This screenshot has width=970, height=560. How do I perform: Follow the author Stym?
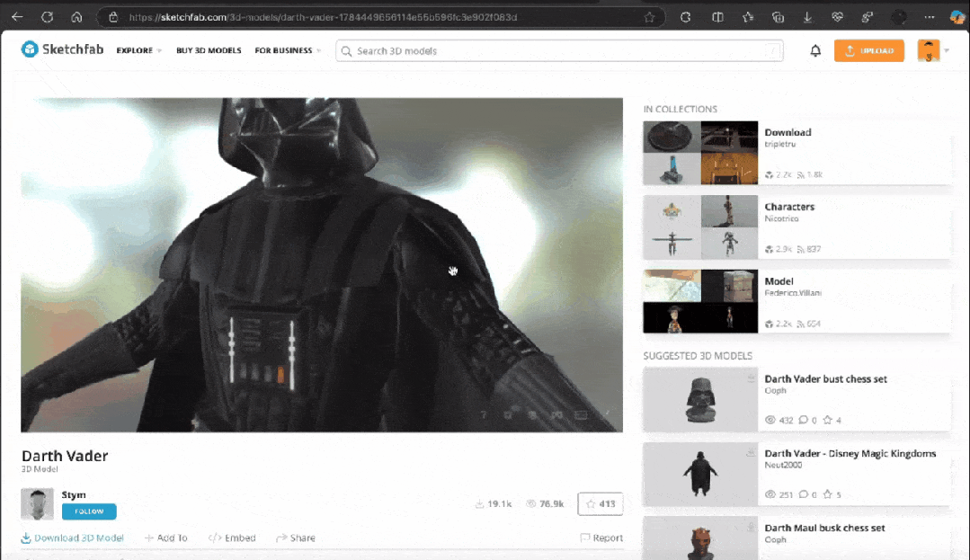pyautogui.click(x=89, y=511)
